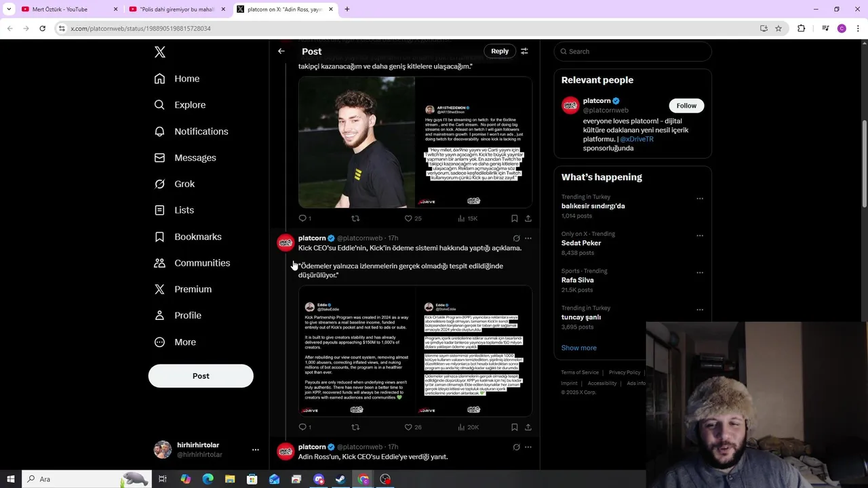Open the Adin Ross post image
The height and width of the screenshot is (488, 868).
click(x=415, y=142)
